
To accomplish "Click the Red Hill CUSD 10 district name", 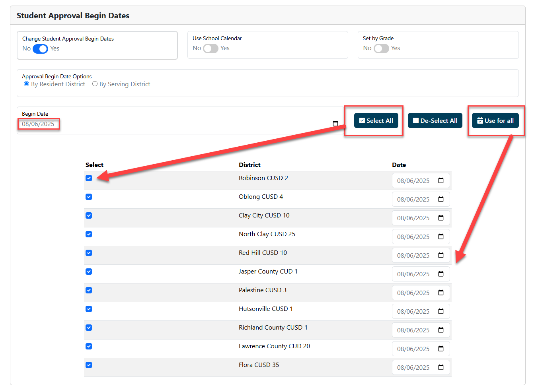I will (263, 252).
